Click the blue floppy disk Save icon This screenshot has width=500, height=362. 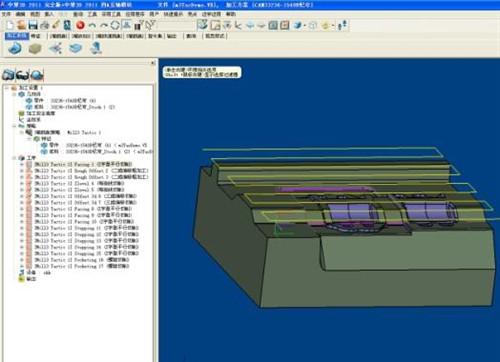pyautogui.click(x=33, y=25)
